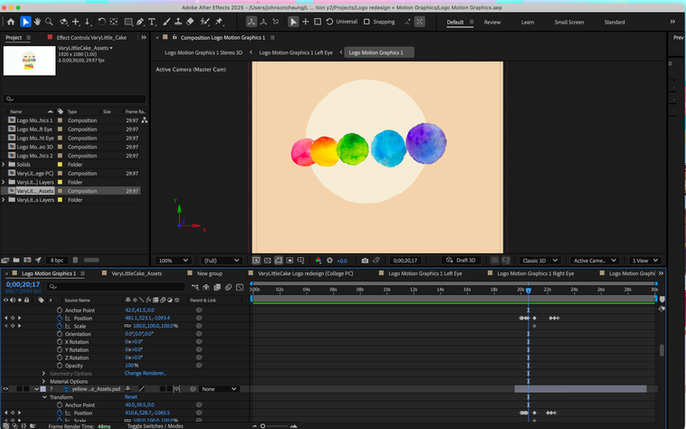Image resolution: width=686 pixels, height=429 pixels.
Task: Open the composition mini-flowchart icon in timeline
Action: coord(195,287)
